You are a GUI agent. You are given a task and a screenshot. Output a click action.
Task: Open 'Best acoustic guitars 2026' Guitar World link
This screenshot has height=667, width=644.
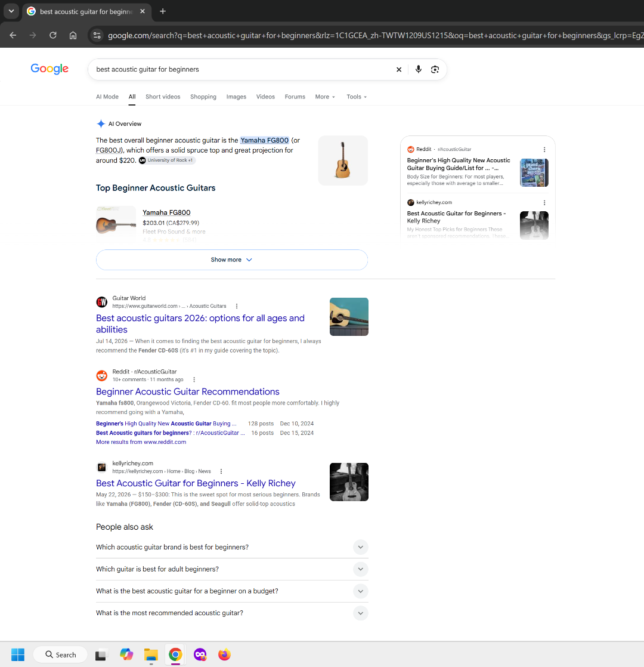point(200,324)
